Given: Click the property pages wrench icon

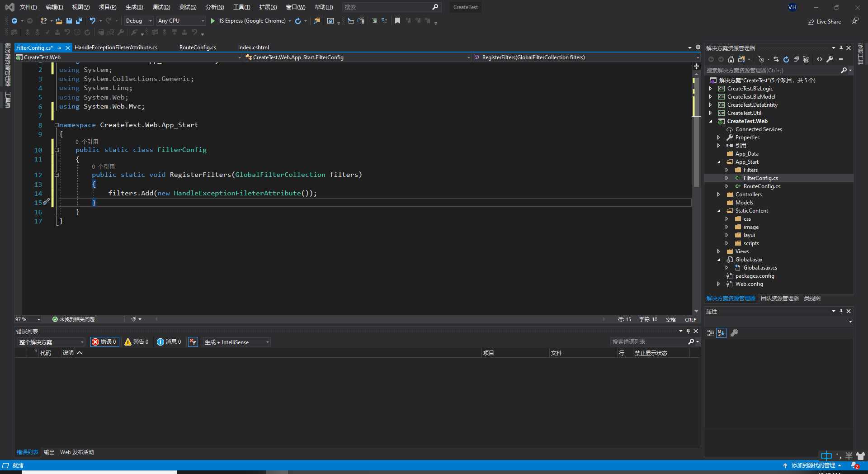Looking at the screenshot, I should click(734, 333).
